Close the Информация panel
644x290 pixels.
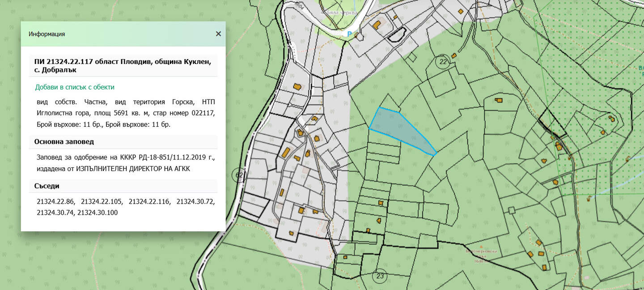pos(218,34)
